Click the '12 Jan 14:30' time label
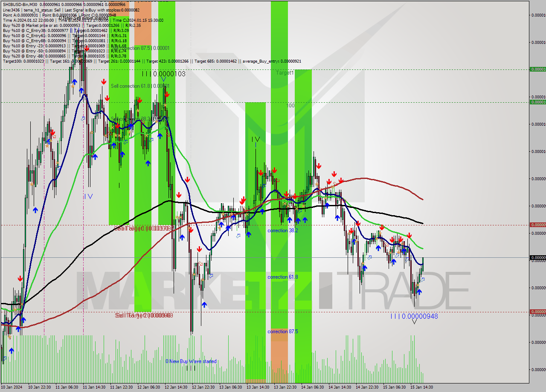 (x=176, y=387)
